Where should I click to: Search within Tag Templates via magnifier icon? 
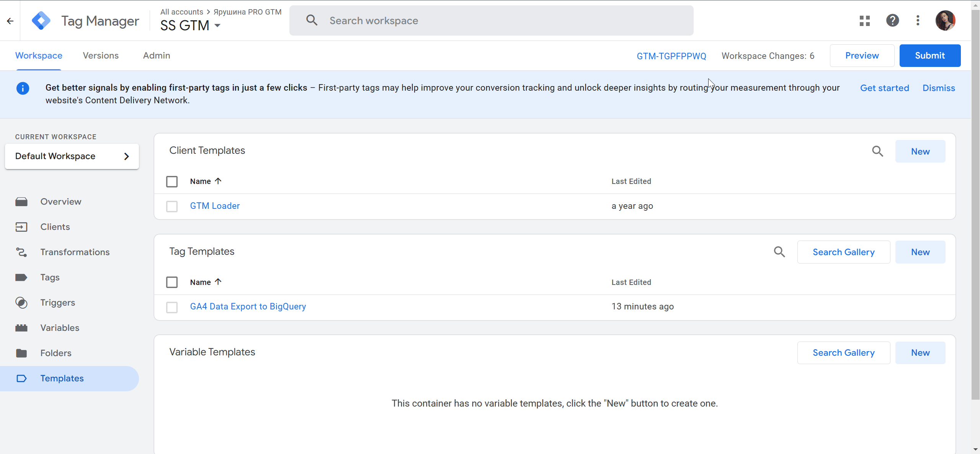[x=779, y=252]
